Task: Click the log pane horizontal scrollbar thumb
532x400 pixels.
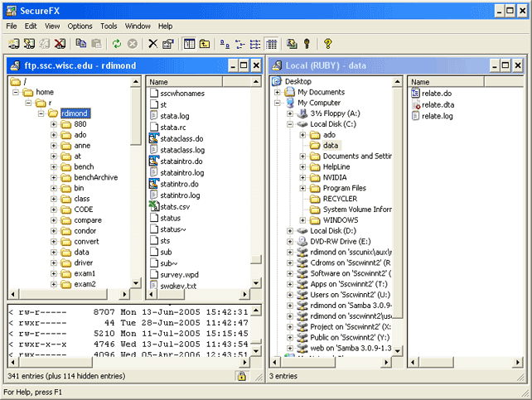Action: 56,363
